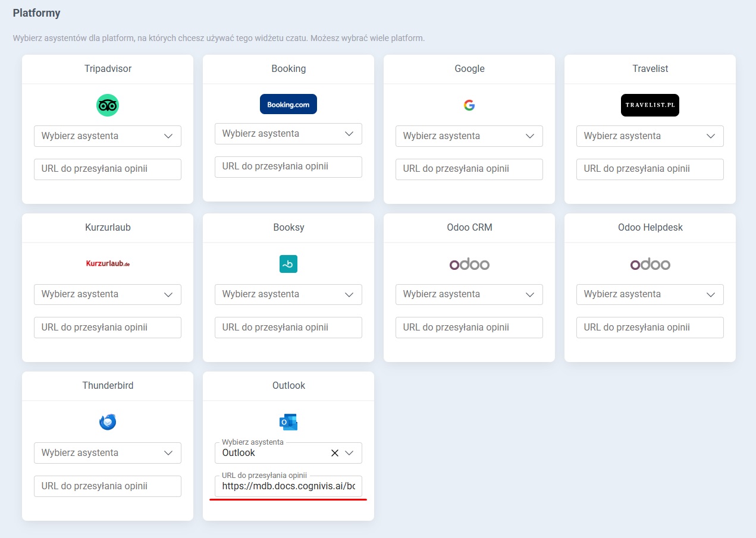This screenshot has height=538, width=756.
Task: Click the Booksy teal logo icon
Action: coord(288,264)
